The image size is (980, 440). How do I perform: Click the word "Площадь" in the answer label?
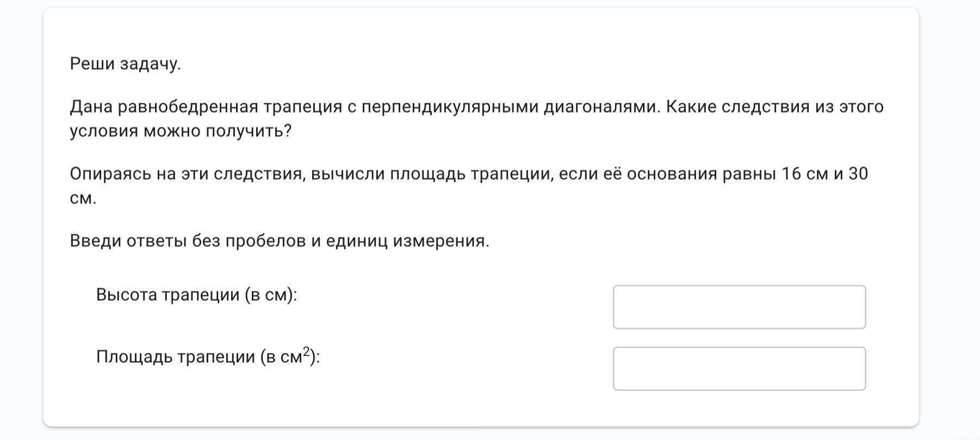click(134, 357)
